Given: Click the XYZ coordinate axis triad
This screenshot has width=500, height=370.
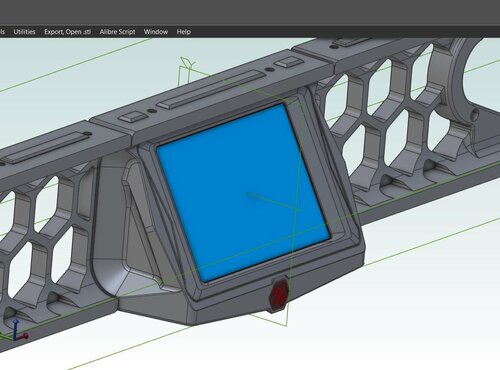Looking at the screenshot, I should click(17, 330).
